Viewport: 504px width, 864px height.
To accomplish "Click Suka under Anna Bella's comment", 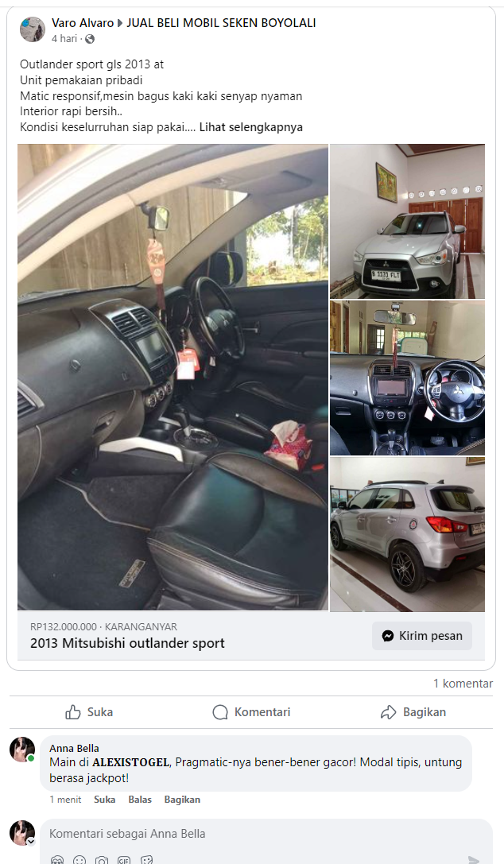I will [105, 800].
